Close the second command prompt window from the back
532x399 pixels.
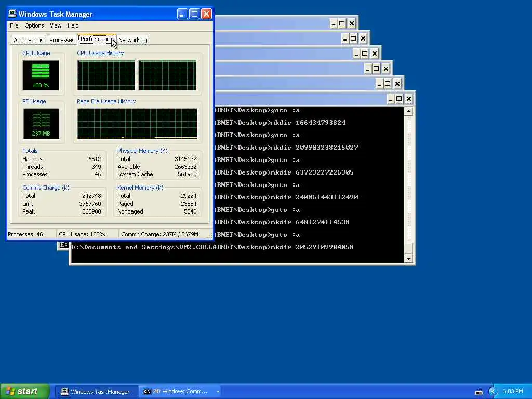(363, 38)
